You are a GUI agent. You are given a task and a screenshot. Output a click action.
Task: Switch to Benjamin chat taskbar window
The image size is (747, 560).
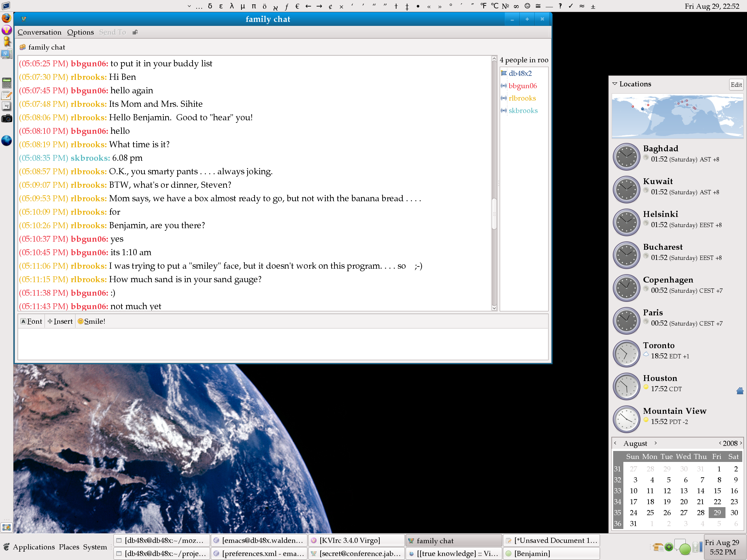[551, 553]
